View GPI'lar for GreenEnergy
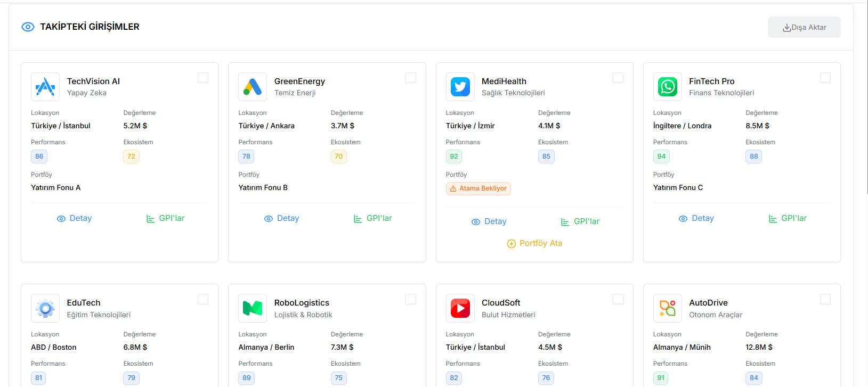868x387 pixels. click(372, 218)
